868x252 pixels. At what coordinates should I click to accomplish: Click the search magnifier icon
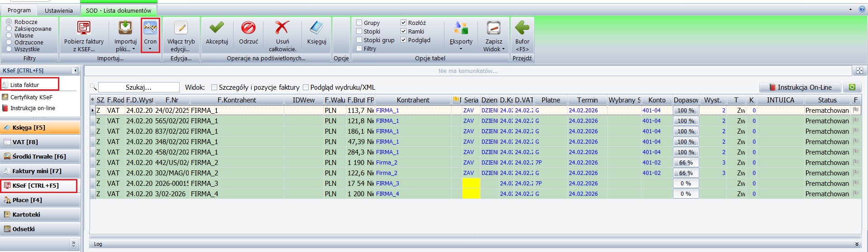coord(93,87)
